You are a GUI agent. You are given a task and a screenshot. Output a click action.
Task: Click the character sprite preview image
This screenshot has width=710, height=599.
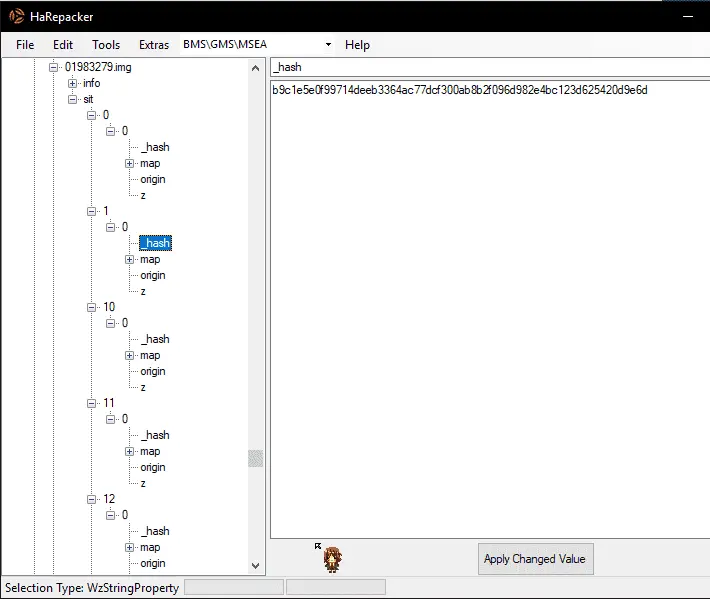tap(332, 560)
